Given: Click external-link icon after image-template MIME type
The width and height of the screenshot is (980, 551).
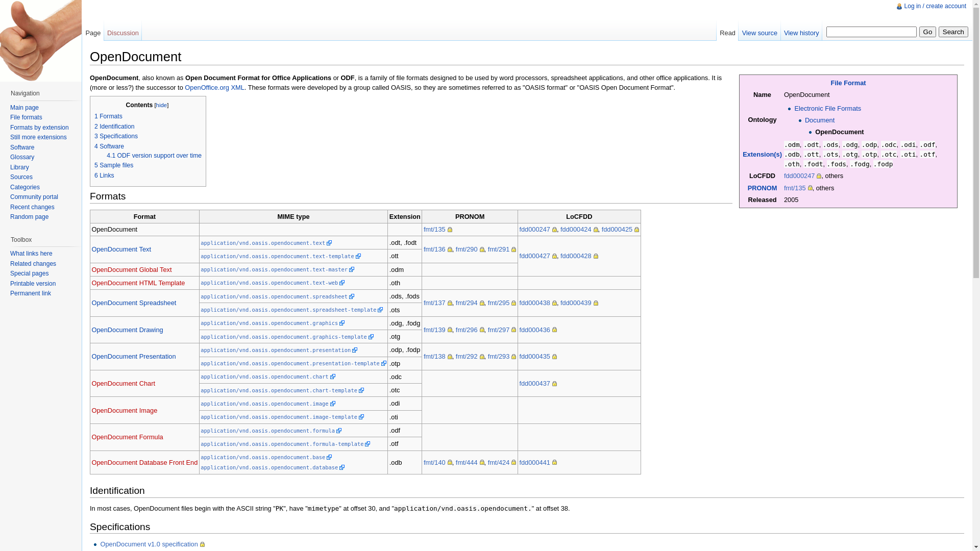Looking at the screenshot, I should [361, 417].
